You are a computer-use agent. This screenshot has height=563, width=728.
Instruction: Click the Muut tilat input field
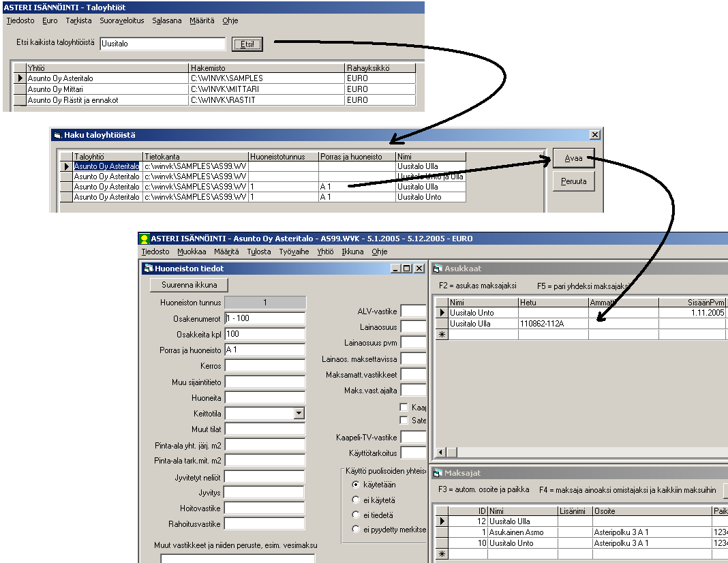[x=265, y=429]
